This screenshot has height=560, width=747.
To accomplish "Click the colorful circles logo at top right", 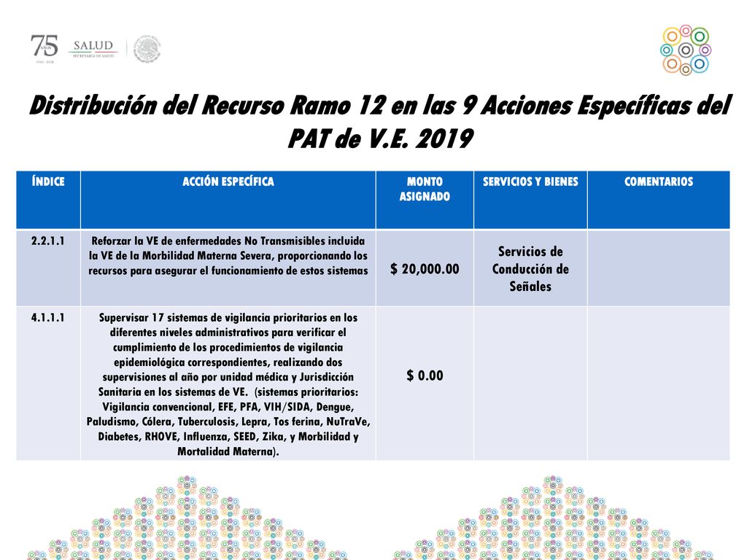I will [685, 50].
